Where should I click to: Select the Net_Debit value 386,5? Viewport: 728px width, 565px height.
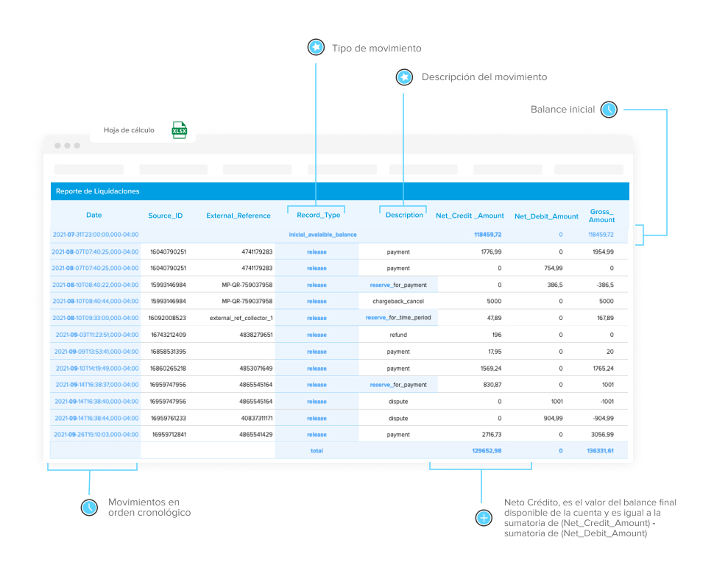click(x=555, y=285)
